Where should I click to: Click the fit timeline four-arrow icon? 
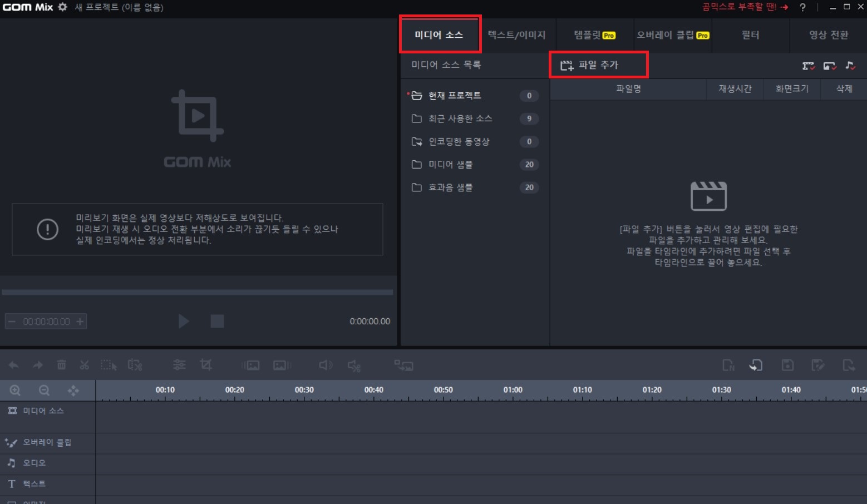(x=73, y=391)
